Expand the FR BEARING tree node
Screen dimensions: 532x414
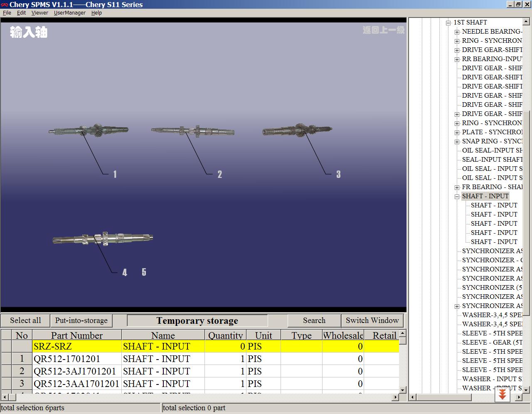pyautogui.click(x=457, y=187)
